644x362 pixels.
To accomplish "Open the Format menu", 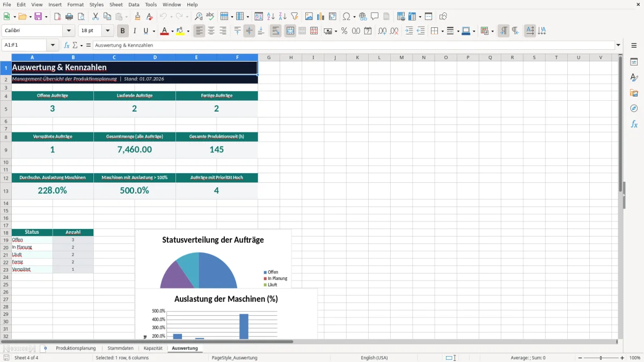I will click(x=75, y=4).
